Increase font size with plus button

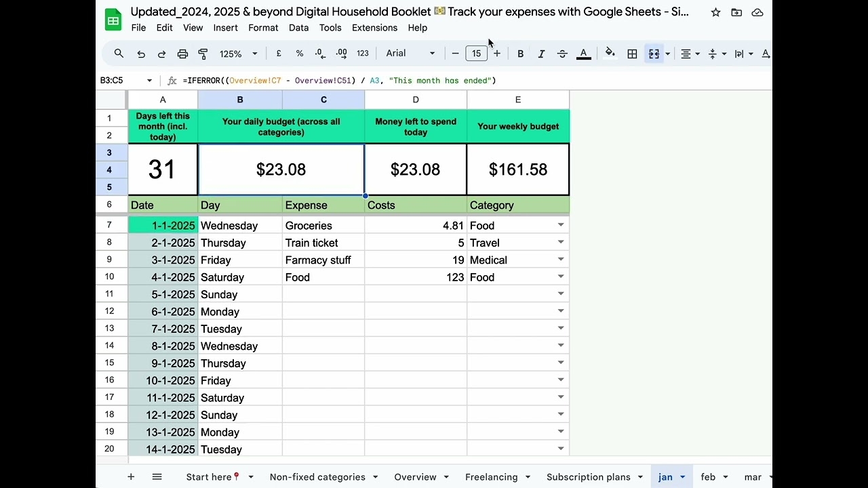click(x=497, y=54)
